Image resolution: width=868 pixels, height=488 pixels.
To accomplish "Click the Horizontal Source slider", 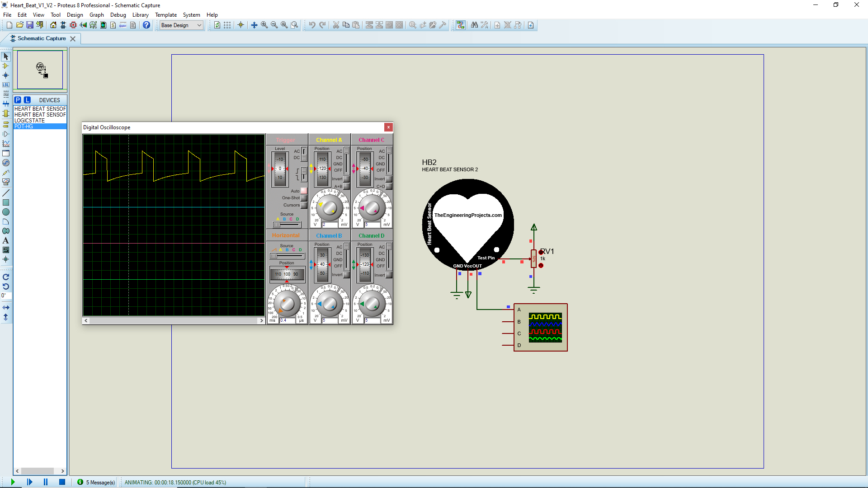I will tap(287, 256).
